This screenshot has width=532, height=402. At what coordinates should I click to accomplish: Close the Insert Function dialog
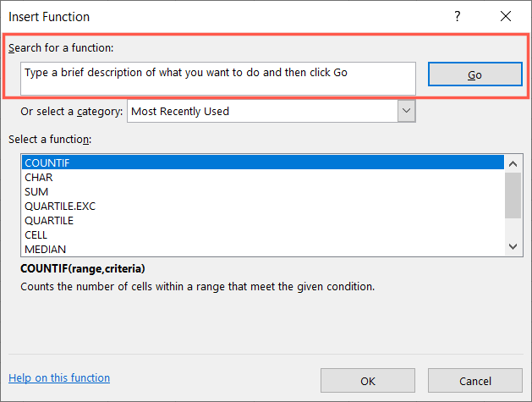coord(506,16)
